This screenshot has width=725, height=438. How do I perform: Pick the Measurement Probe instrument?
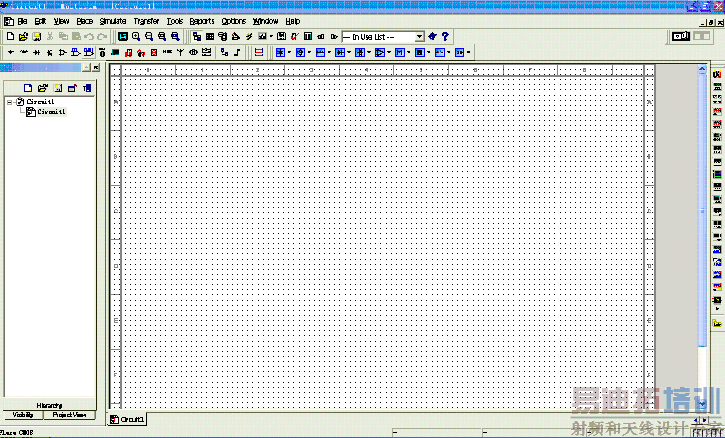point(717,300)
